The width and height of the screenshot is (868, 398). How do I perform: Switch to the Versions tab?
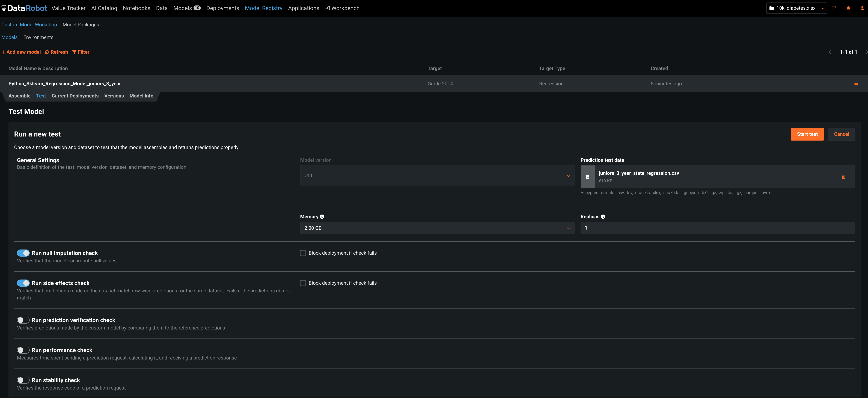tap(114, 96)
